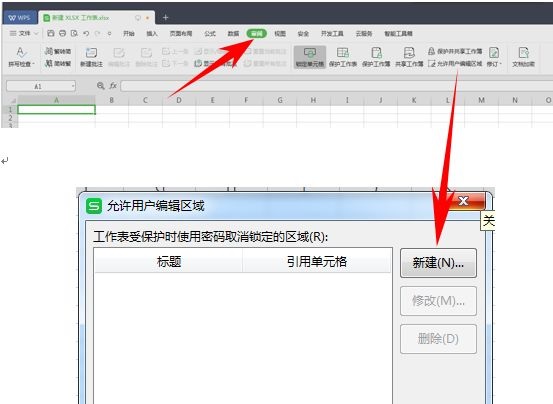The width and height of the screenshot is (553, 404).
Task: Click 保护并共享工作簿 in the ribbon
Action: (x=455, y=51)
